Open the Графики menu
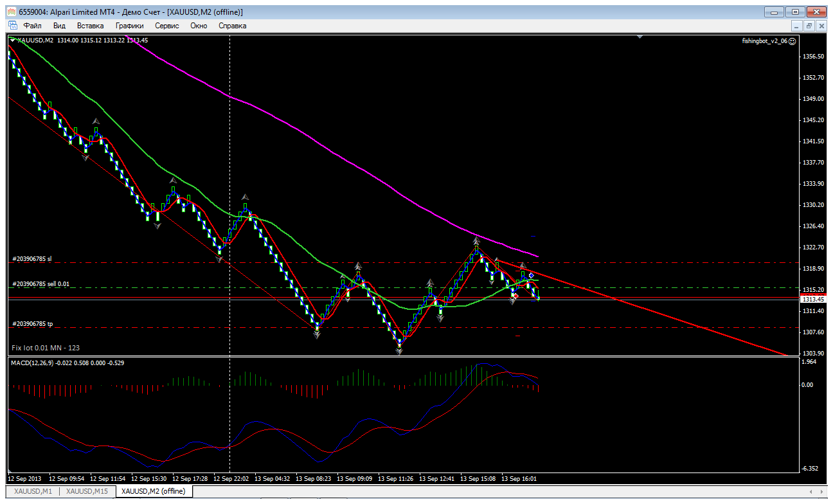The height and width of the screenshot is (504, 833). pos(130,26)
